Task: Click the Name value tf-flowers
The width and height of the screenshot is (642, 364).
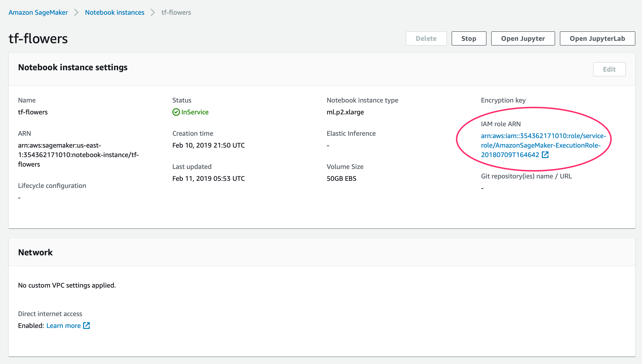Action: (33, 112)
